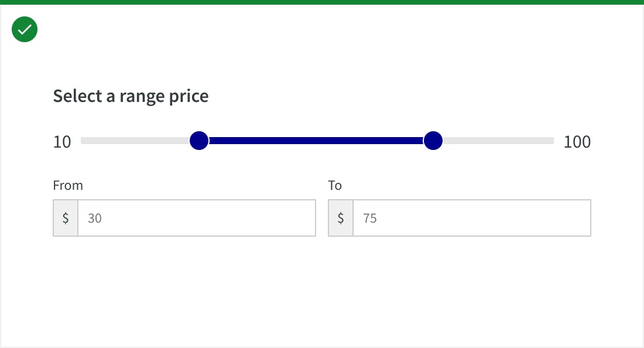Click the green bar at the top
Image resolution: width=644 pixels, height=348 pixels.
click(x=322, y=2)
